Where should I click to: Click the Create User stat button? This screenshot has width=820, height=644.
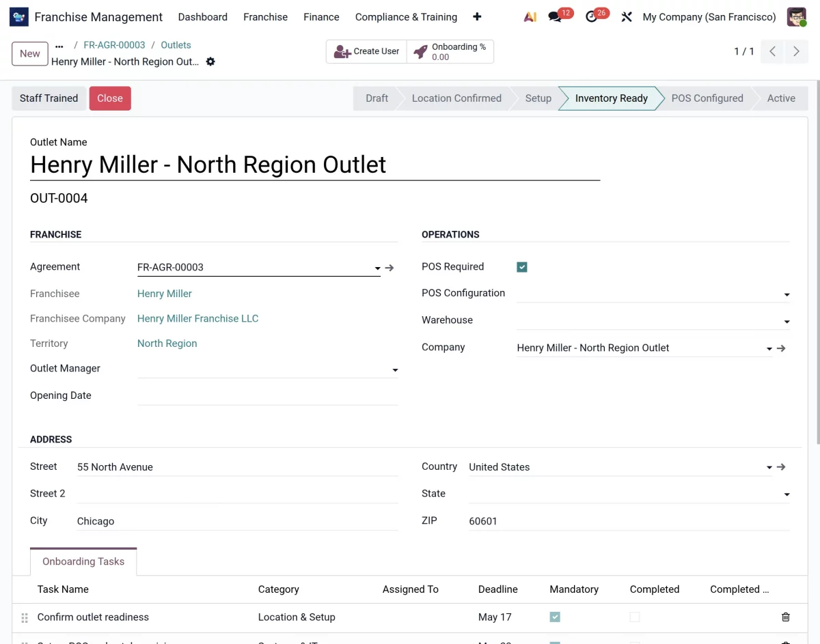(x=366, y=51)
